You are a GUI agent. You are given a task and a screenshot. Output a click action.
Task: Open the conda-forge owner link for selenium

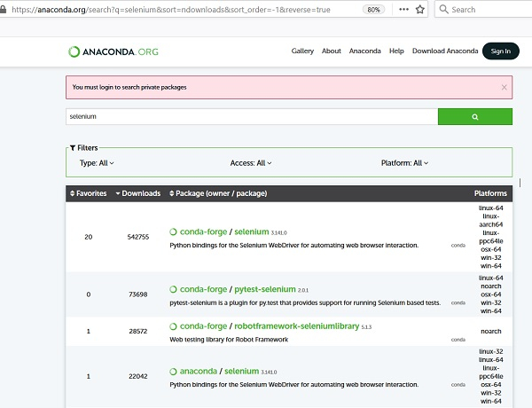[x=203, y=231]
